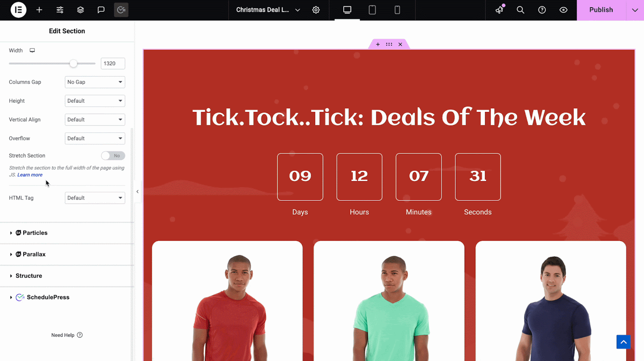Click the Publish button
This screenshot has height=361, width=644.
pyautogui.click(x=601, y=10)
